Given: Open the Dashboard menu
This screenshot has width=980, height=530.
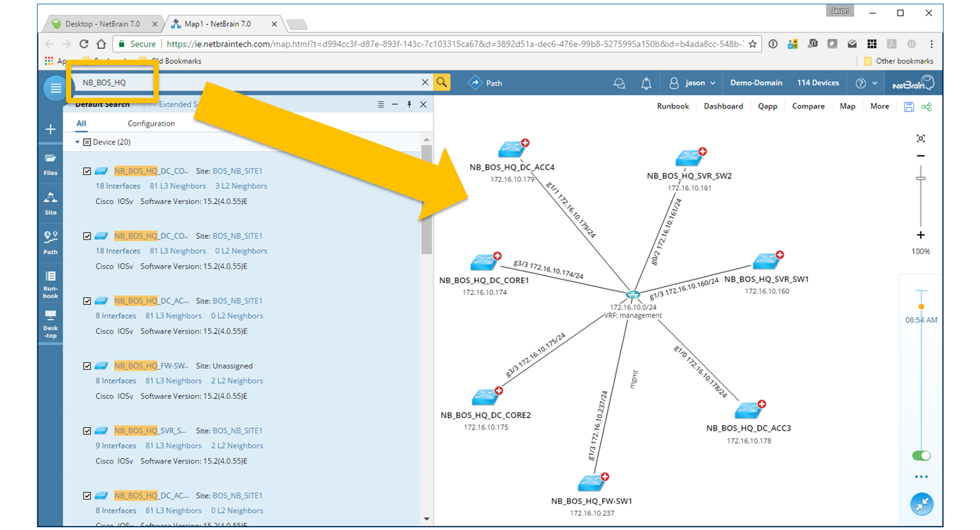Looking at the screenshot, I should (x=723, y=106).
